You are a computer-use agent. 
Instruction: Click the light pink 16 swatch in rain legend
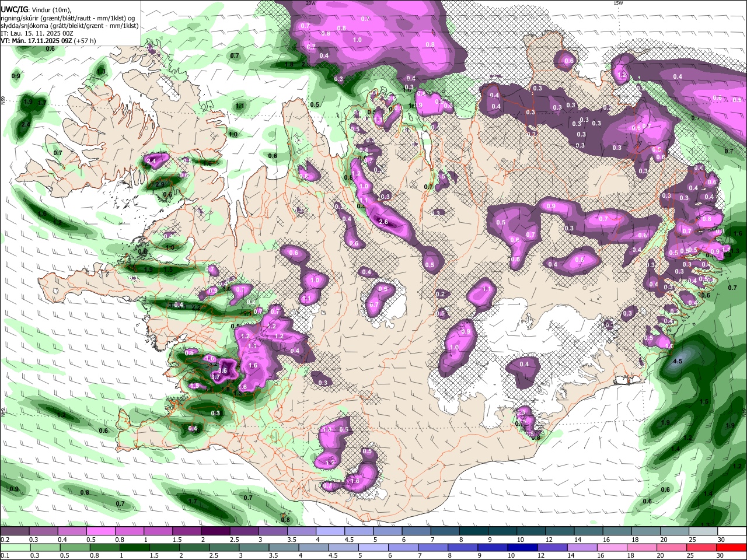613,547
